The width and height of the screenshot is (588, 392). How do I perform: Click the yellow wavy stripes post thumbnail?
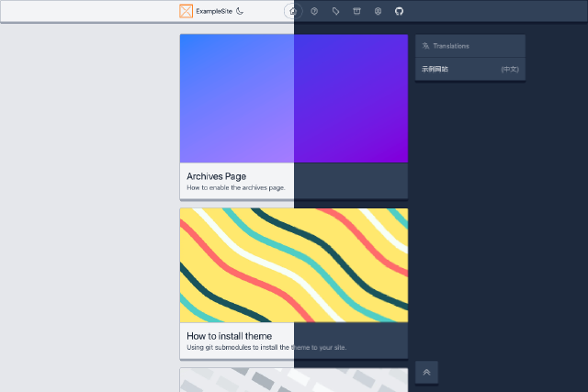(x=294, y=265)
